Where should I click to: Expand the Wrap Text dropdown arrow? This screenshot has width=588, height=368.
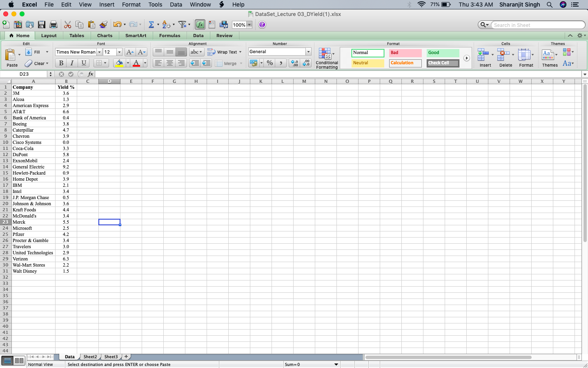pyautogui.click(x=240, y=52)
